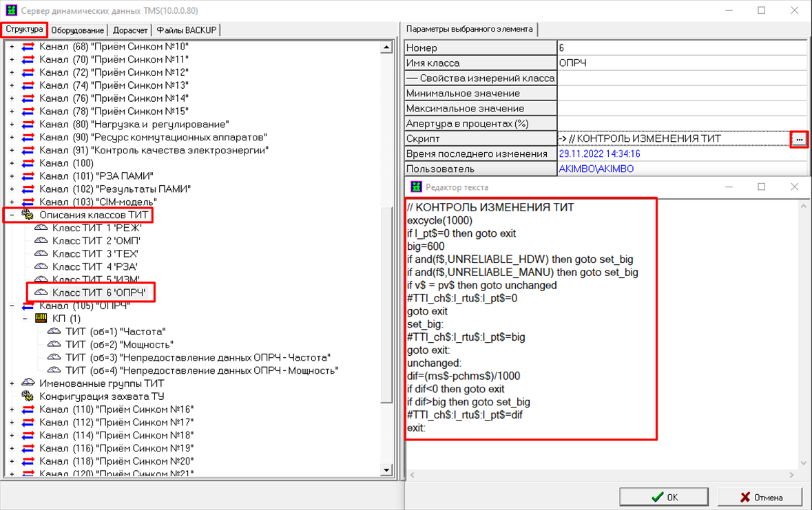Click the channel icon for Канал (101) "РЗА ПАМИ"
The image size is (812, 510).
[x=28, y=176]
